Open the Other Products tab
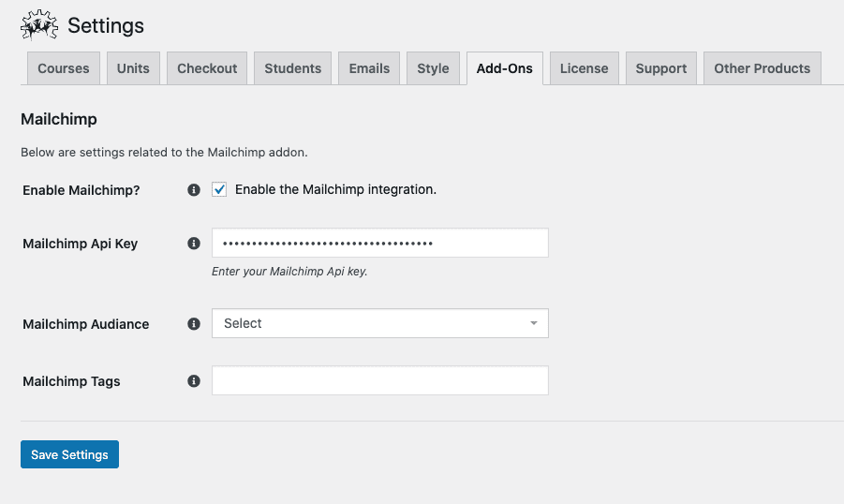Viewport: 844px width, 504px height. [x=763, y=68]
